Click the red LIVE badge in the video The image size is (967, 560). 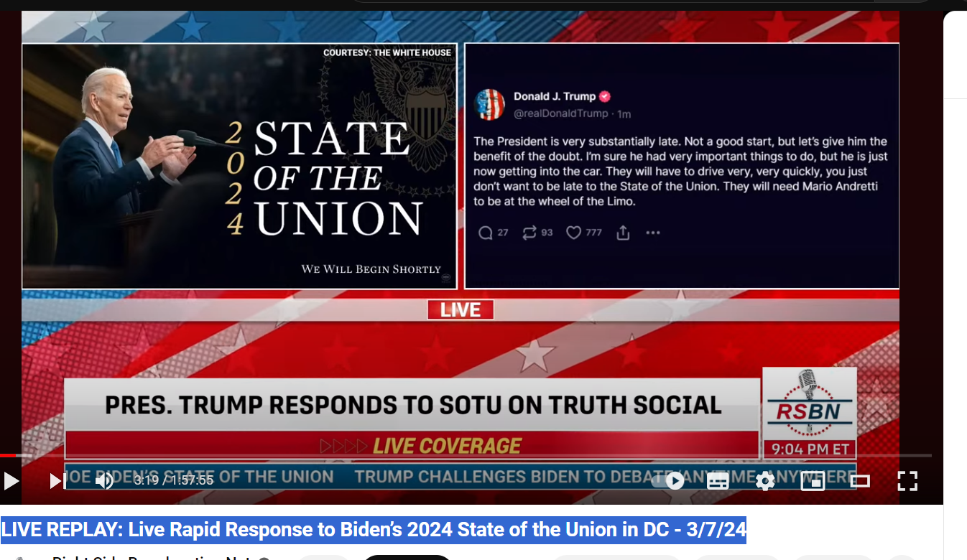tap(461, 309)
